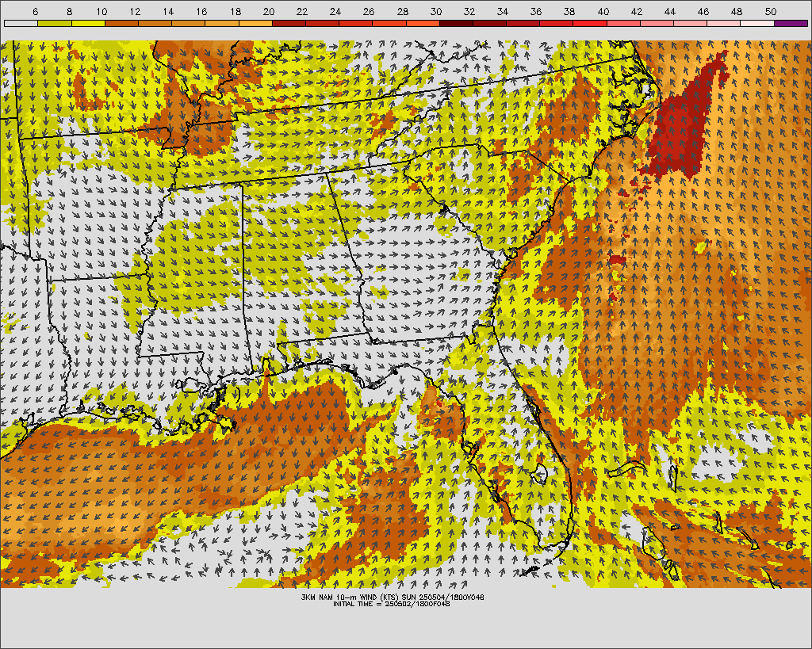
Task: Select the legend label "34"
Action: click(x=502, y=11)
